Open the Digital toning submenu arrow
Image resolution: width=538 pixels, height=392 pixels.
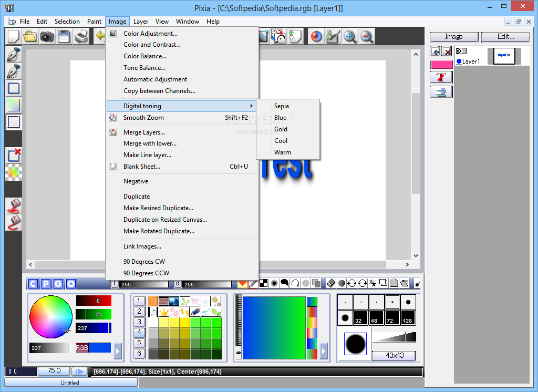coord(252,106)
